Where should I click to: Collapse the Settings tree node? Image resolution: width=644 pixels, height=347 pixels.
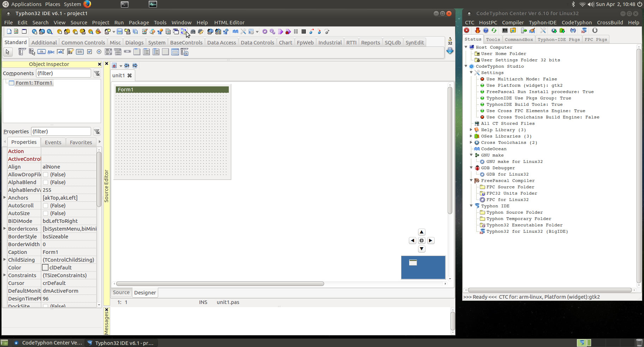click(471, 73)
